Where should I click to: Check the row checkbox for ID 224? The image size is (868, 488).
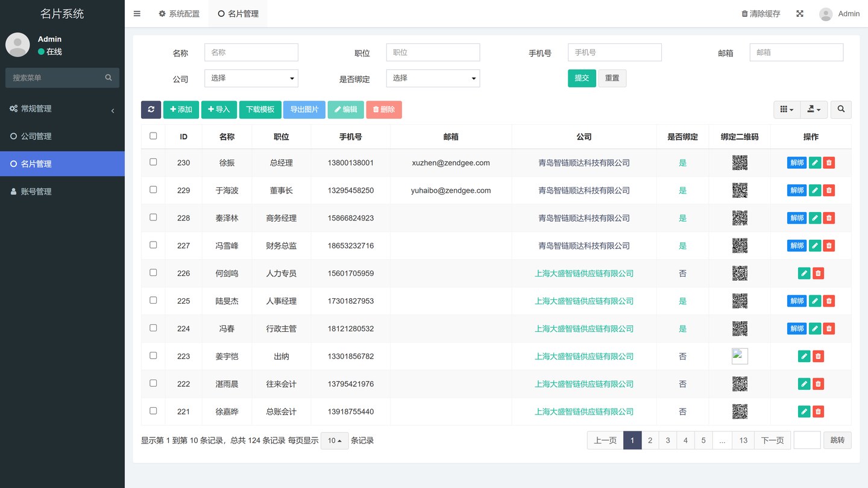point(153,328)
